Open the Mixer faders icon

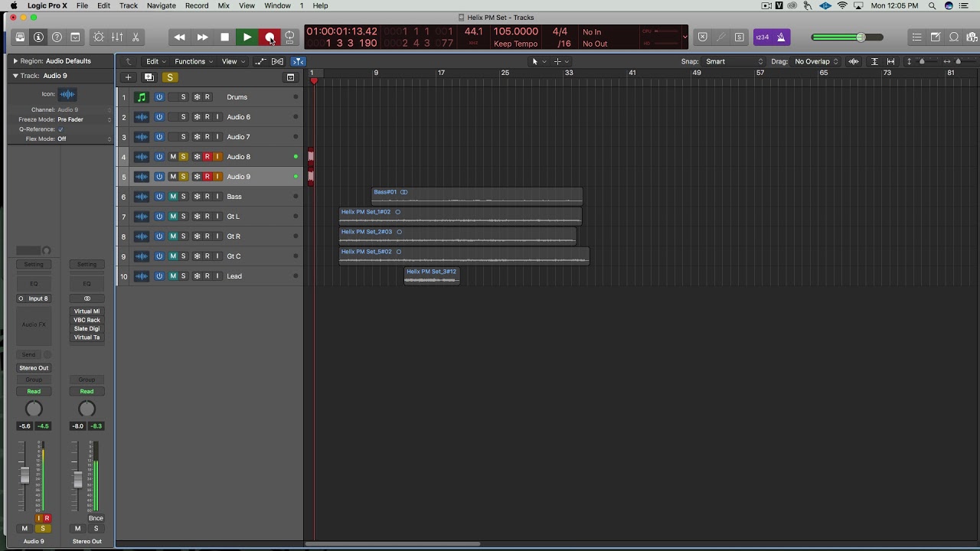click(117, 37)
